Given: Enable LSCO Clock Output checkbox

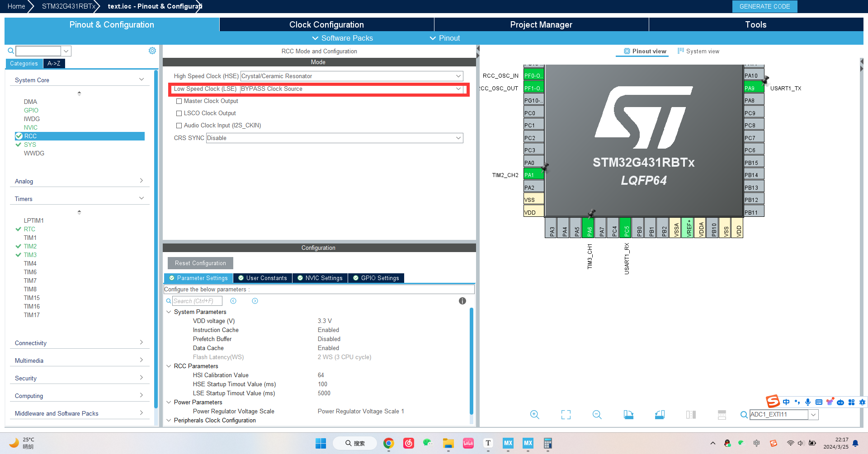Looking at the screenshot, I should tap(179, 113).
